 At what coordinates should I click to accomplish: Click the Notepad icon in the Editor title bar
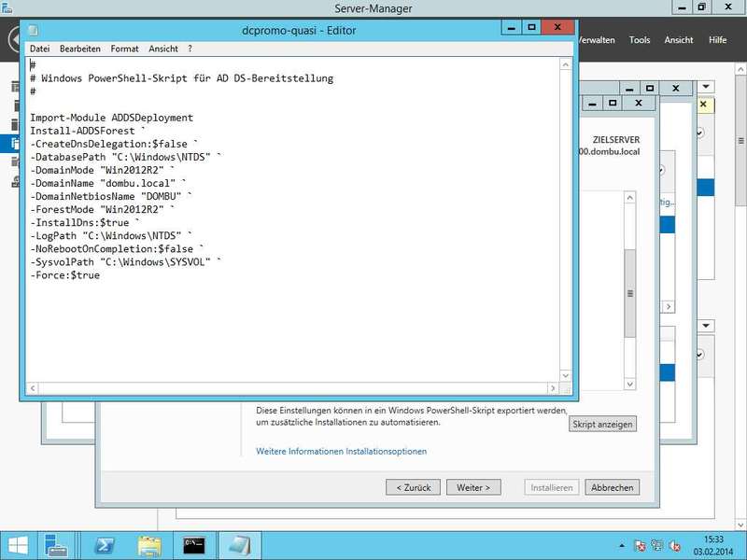tap(33, 30)
